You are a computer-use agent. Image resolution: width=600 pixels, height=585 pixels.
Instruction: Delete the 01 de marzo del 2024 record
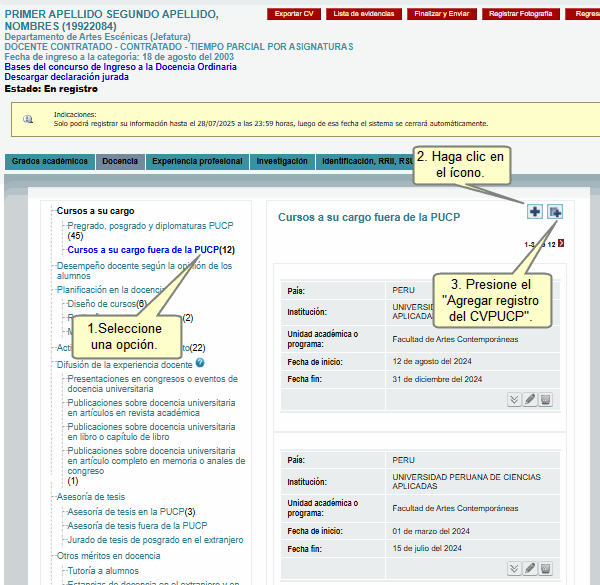[x=545, y=569]
